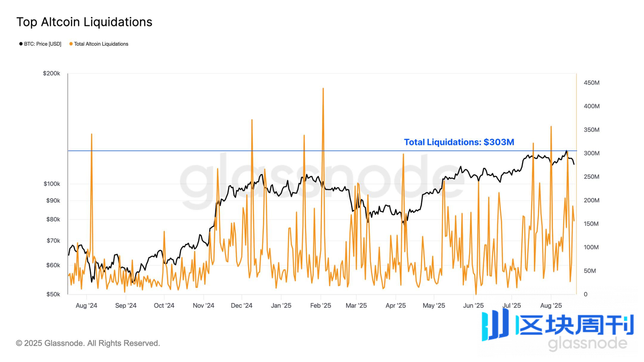The width and height of the screenshot is (644, 362).
Task: Click the gray glassnode logo at bottom right
Action: (x=587, y=344)
